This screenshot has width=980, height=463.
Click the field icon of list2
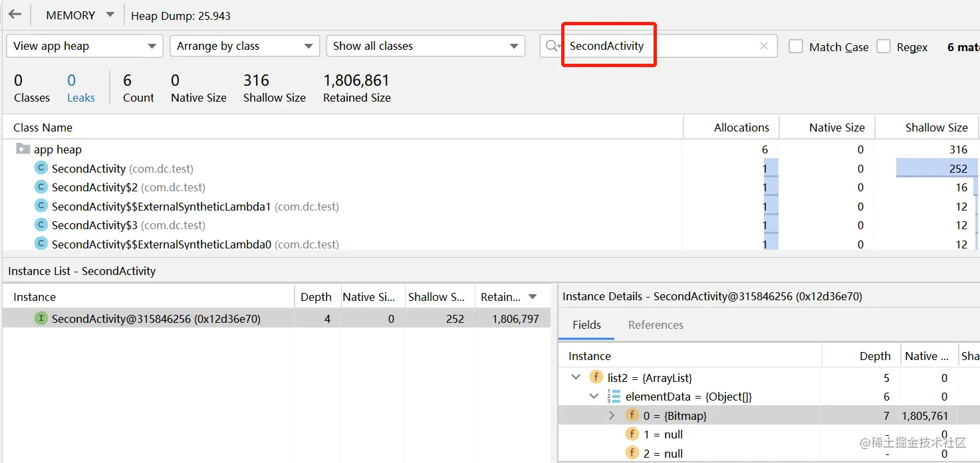click(596, 377)
